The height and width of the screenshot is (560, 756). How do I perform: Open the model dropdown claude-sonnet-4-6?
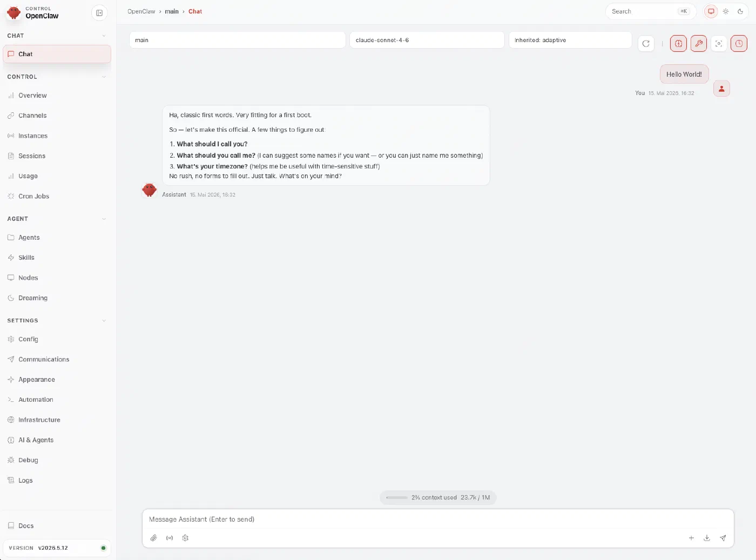coord(427,40)
